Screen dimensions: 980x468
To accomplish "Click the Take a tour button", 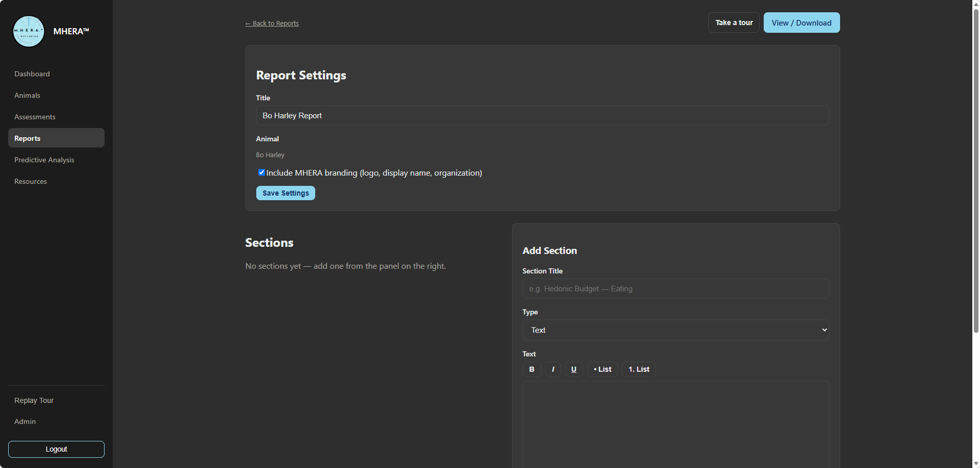I will [734, 23].
